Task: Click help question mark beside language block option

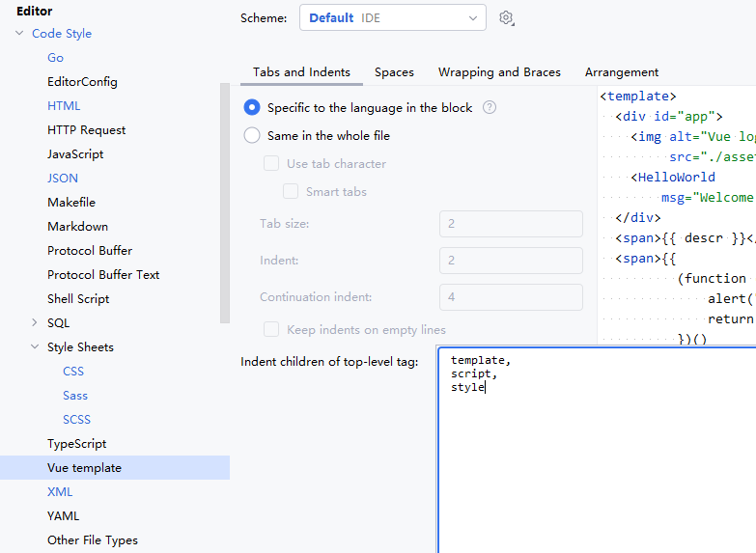Action: click(x=490, y=107)
